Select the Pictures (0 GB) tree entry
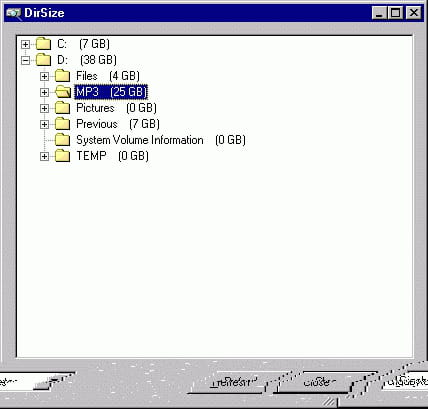 coord(116,108)
